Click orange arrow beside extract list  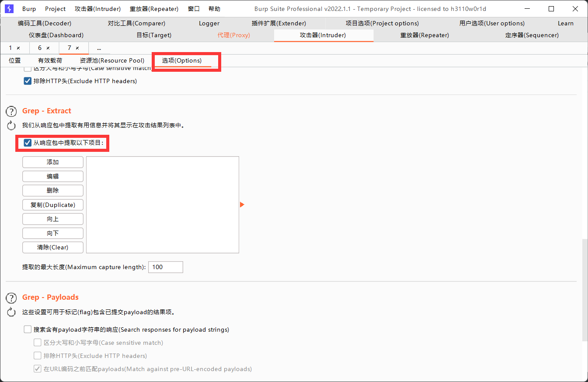coord(242,204)
